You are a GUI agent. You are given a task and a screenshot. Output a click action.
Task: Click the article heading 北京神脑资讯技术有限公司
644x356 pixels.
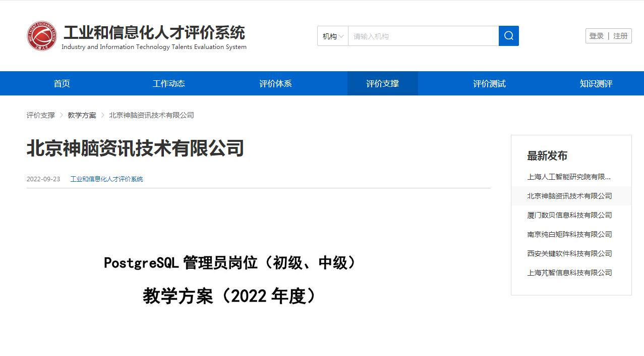[135, 148]
